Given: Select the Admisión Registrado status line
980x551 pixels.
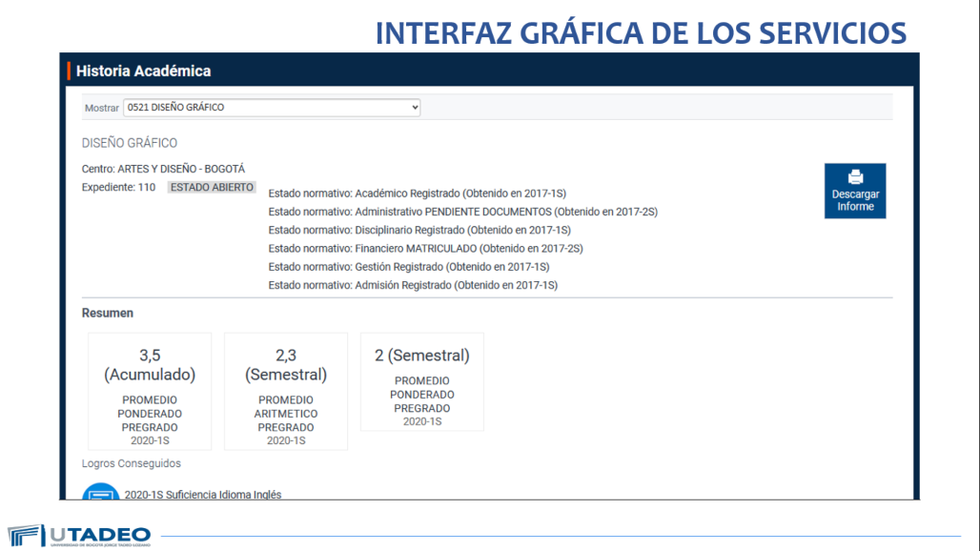Looking at the screenshot, I should (413, 285).
